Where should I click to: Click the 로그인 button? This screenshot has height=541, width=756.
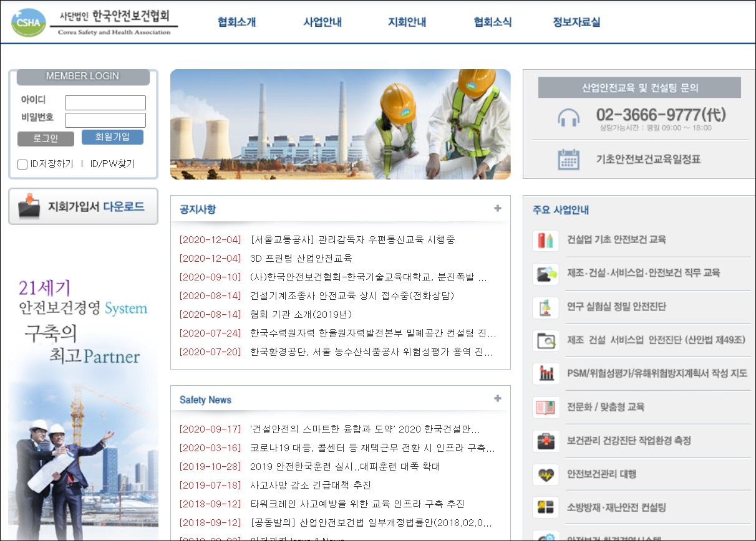(46, 138)
